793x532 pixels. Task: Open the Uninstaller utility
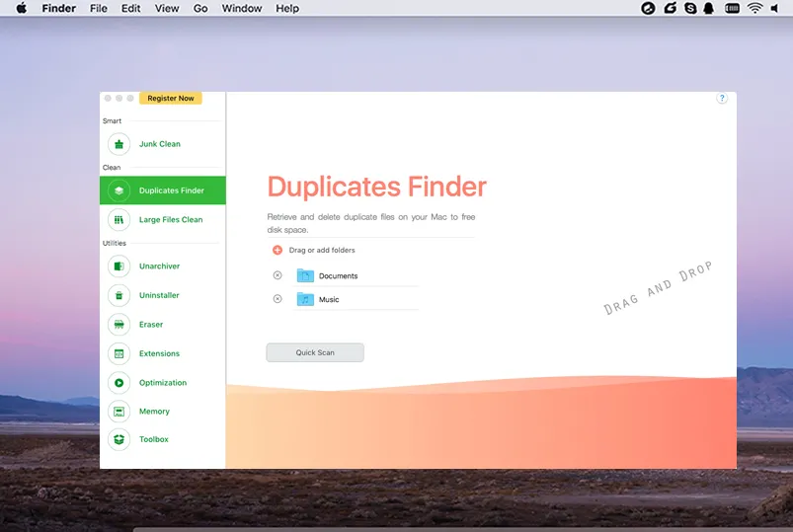click(158, 295)
